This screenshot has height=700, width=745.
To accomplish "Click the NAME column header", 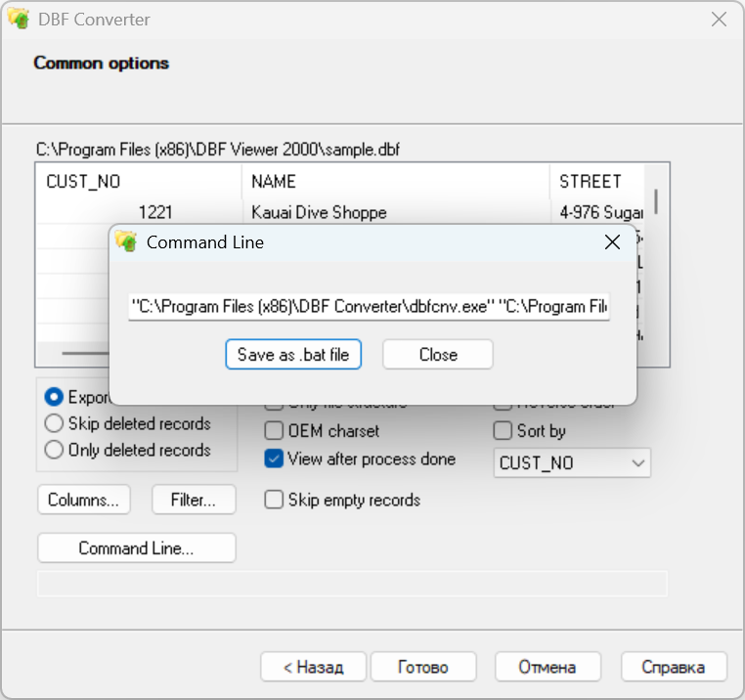I will point(274,182).
